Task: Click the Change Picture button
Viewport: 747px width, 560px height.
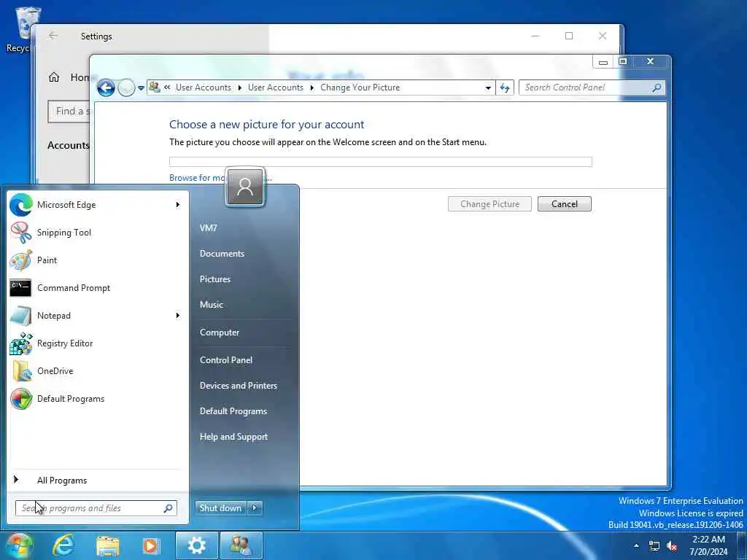Action: tap(489, 204)
